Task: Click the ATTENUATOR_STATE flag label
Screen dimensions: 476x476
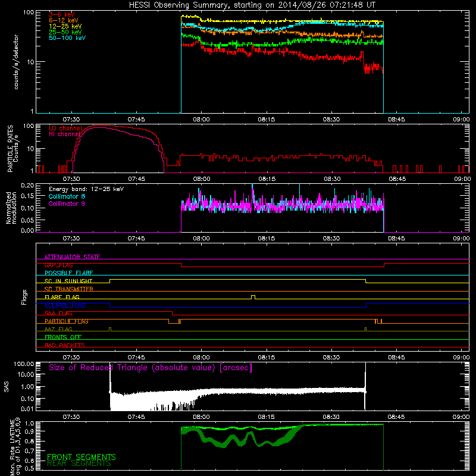Action: (x=72, y=257)
